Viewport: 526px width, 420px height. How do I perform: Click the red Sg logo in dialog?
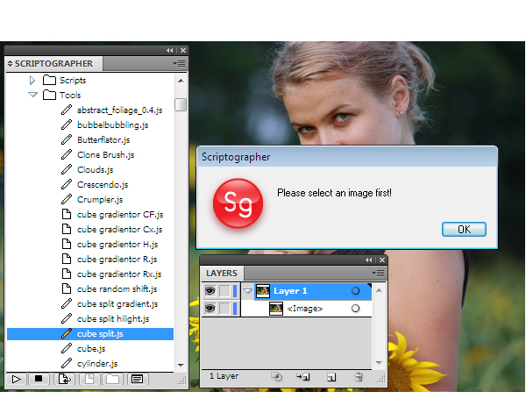238,203
